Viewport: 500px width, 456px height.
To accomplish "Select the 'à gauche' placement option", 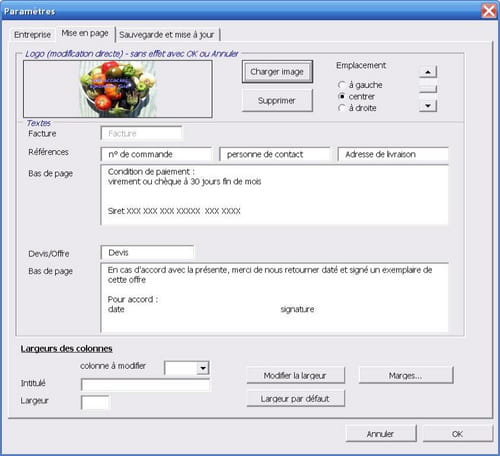I will pyautogui.click(x=342, y=85).
